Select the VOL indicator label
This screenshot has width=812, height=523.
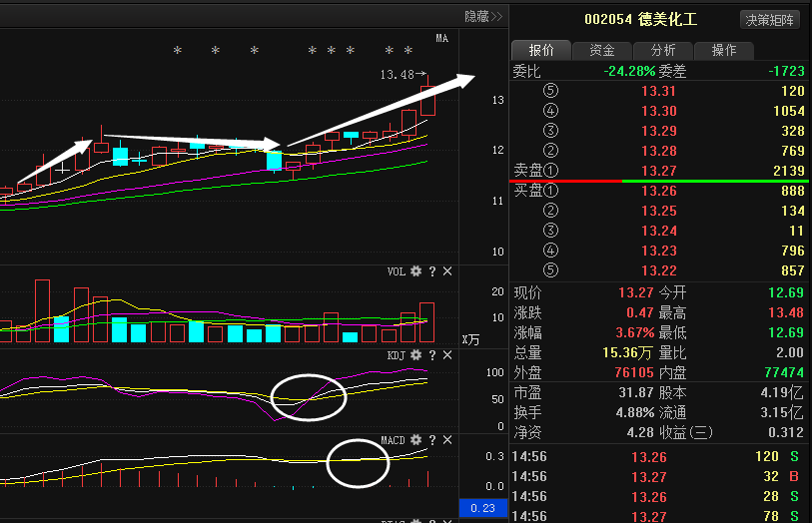click(x=397, y=271)
